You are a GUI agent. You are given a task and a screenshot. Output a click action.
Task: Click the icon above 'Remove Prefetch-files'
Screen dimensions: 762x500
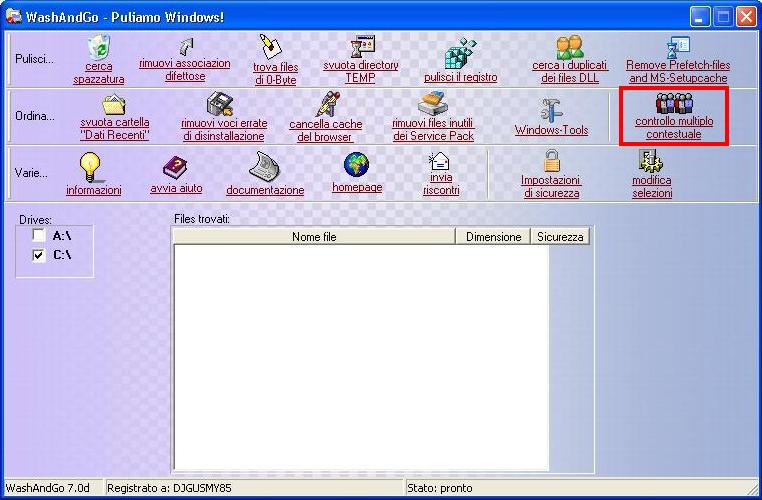pos(678,47)
